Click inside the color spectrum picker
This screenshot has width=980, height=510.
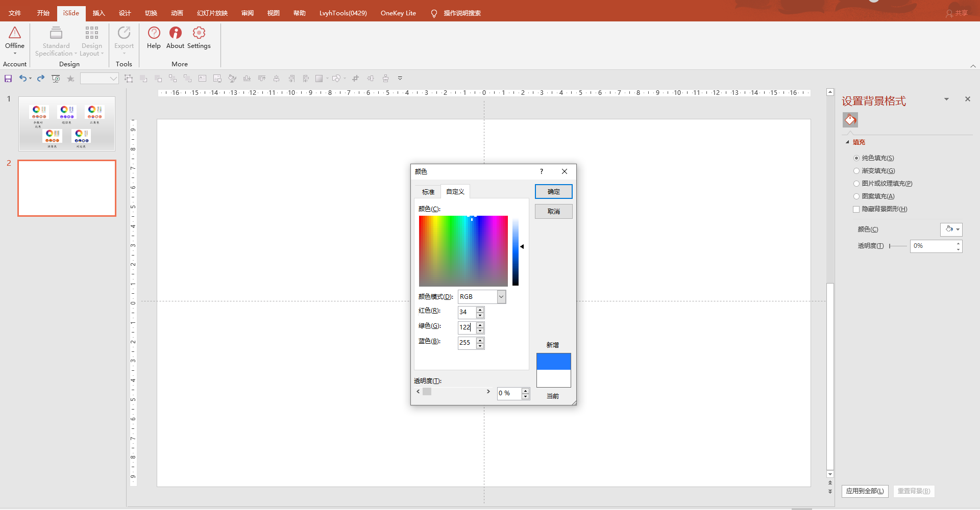(463, 251)
